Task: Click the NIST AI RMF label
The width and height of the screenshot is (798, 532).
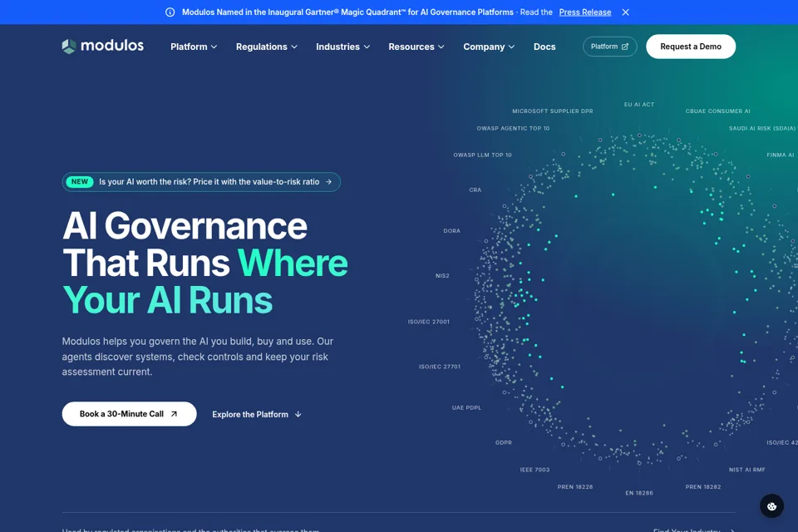Action: click(x=747, y=470)
